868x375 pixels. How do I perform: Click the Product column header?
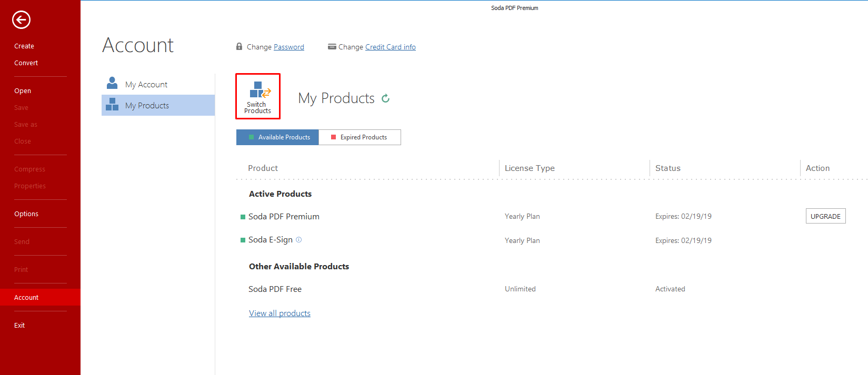[263, 168]
